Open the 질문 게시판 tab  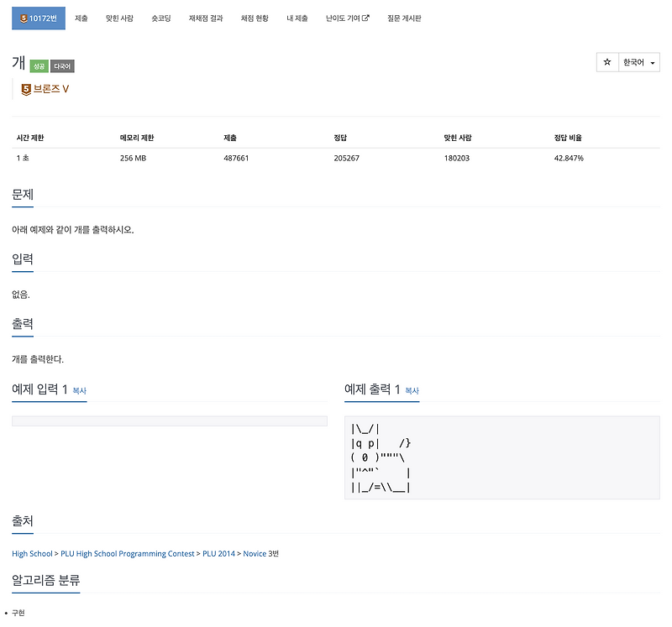(404, 18)
